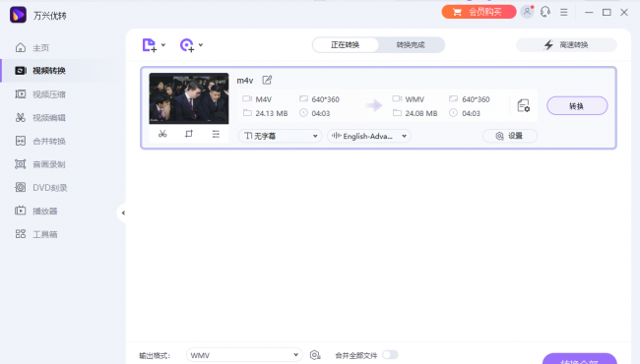Click the merge convert sidebar icon
The height and width of the screenshot is (364, 640).
(21, 141)
